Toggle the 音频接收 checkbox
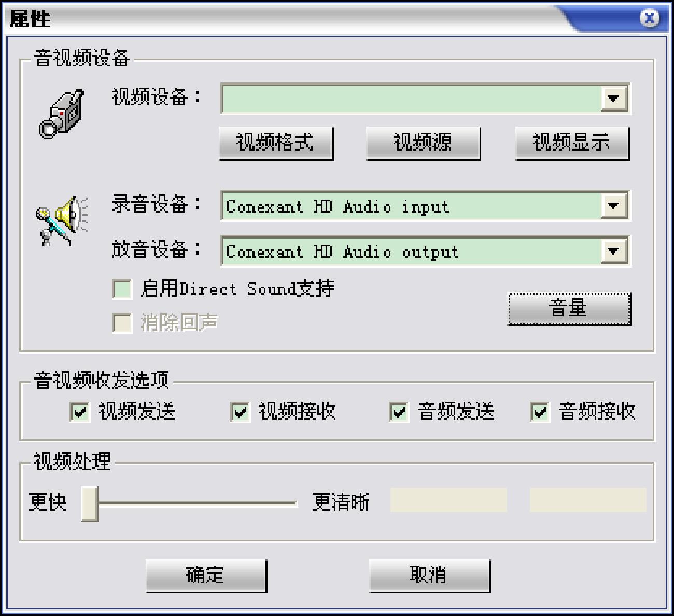 (540, 412)
